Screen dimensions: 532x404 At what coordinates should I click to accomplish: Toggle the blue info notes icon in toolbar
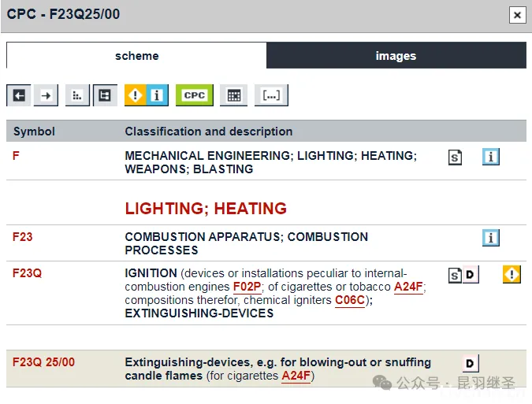click(x=157, y=95)
